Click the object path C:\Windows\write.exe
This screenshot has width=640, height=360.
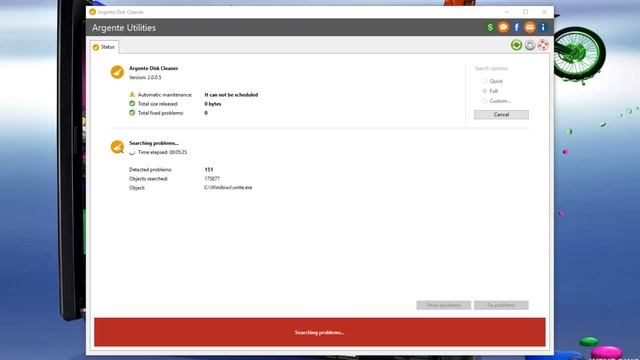228,188
